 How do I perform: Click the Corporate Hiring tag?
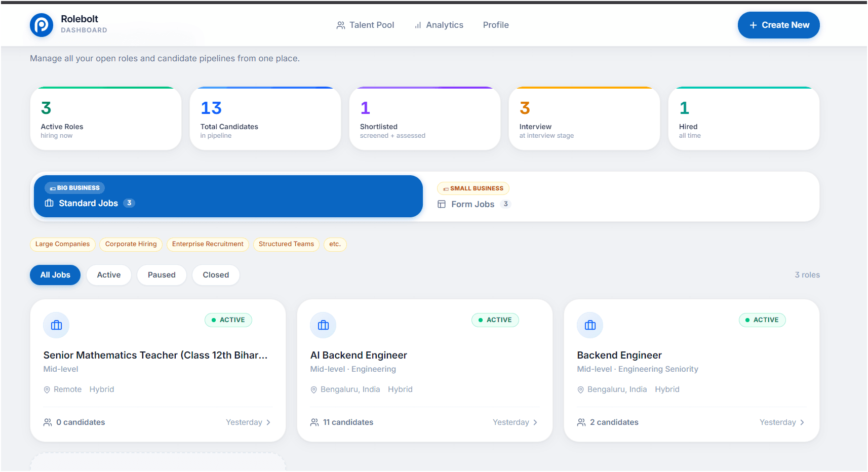click(x=131, y=244)
